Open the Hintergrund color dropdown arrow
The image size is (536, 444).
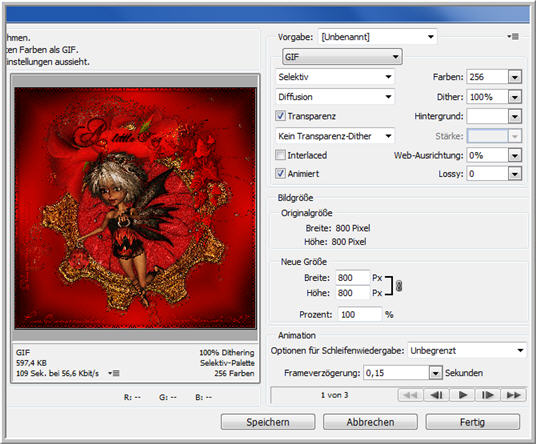pyautogui.click(x=515, y=116)
